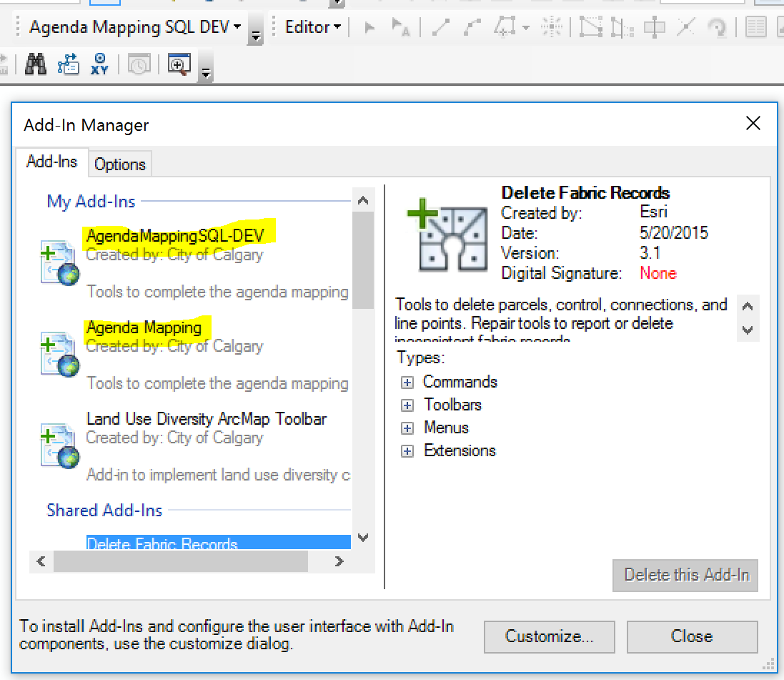Click the add-in list horizontal scrollbar thumb

click(181, 561)
